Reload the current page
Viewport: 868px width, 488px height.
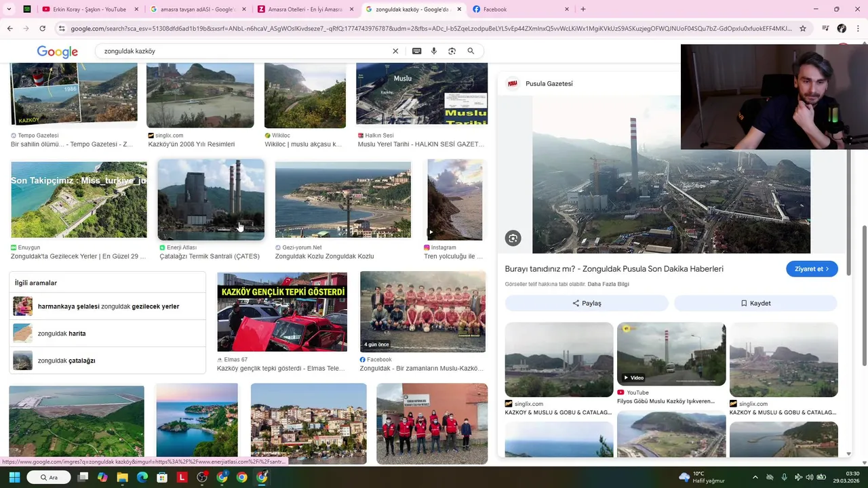(x=42, y=28)
